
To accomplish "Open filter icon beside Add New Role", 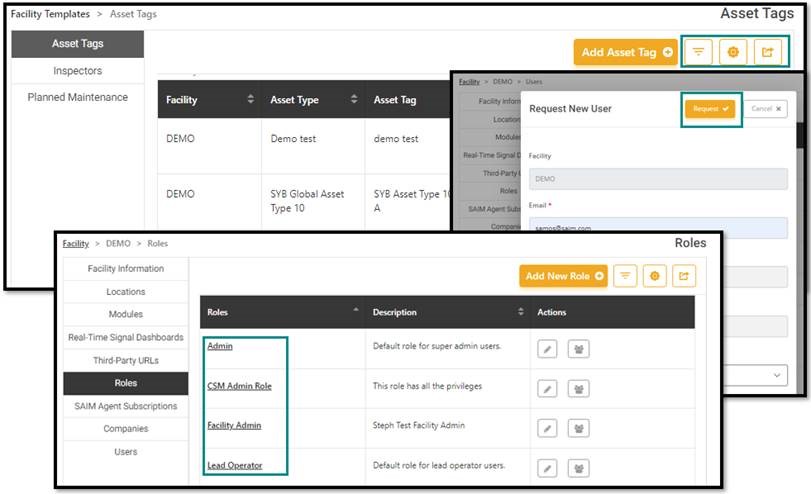I will pyautogui.click(x=625, y=276).
